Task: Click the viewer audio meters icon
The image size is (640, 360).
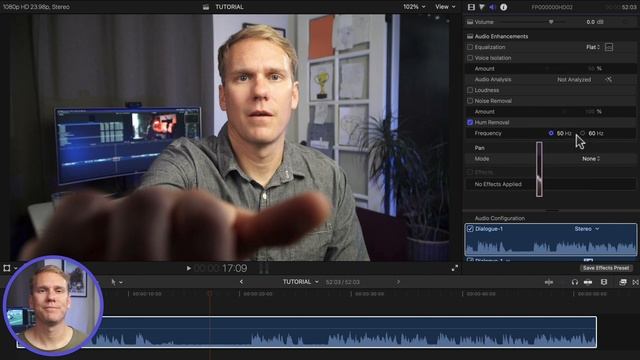Action: 264,268
